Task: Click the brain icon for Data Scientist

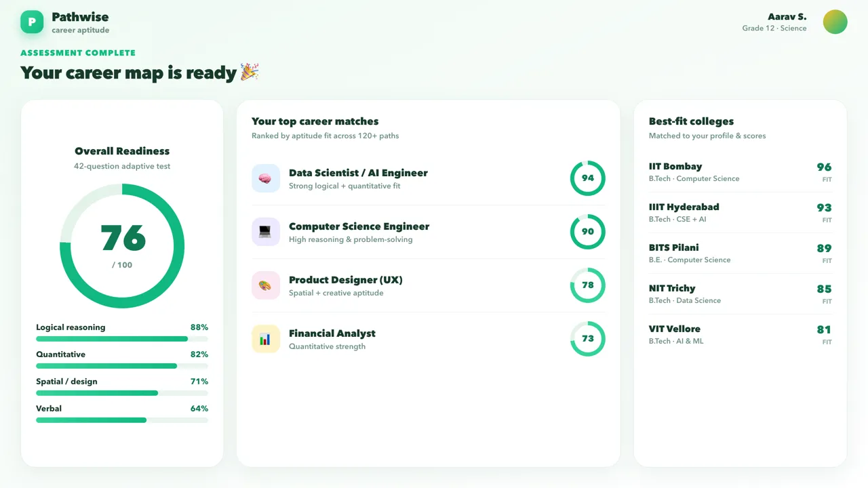Action: (266, 178)
